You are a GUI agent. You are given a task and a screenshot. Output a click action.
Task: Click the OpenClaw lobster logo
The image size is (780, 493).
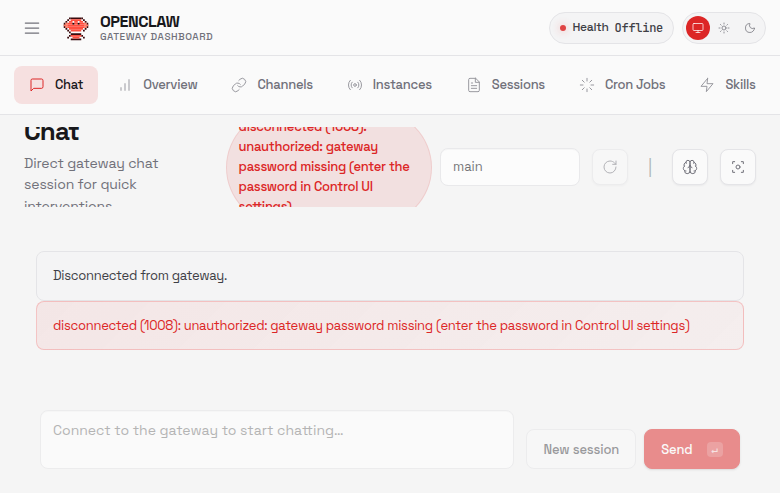coord(75,28)
